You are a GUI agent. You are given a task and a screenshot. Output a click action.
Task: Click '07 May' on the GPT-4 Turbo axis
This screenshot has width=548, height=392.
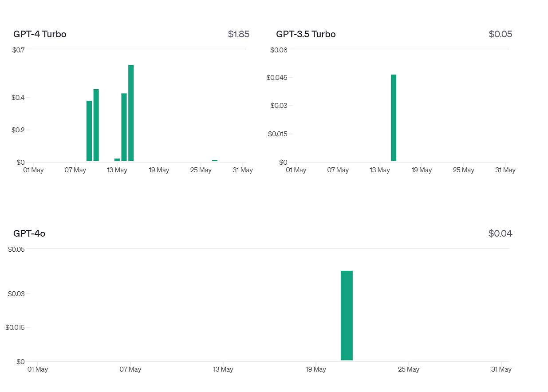tap(75, 170)
